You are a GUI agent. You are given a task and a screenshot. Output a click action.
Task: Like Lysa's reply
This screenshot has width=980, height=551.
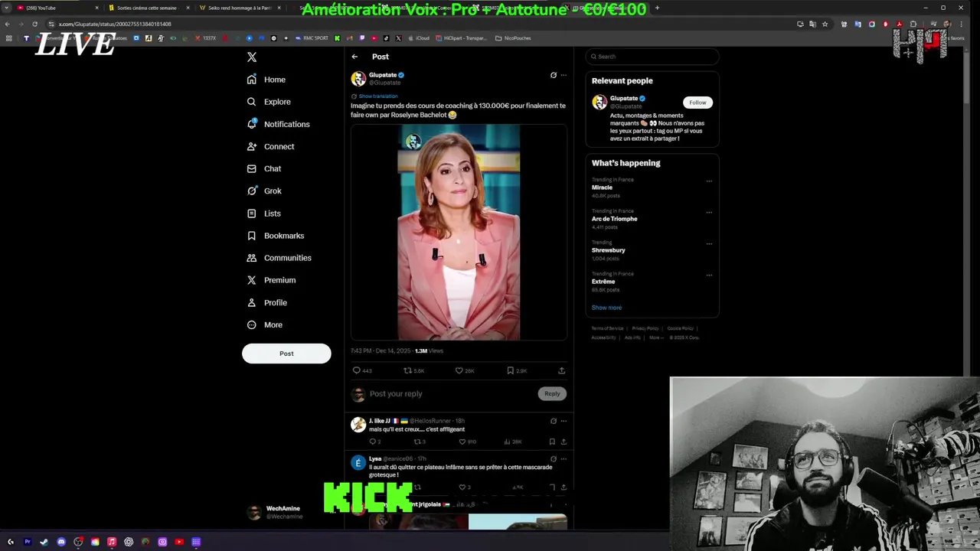coord(464,487)
